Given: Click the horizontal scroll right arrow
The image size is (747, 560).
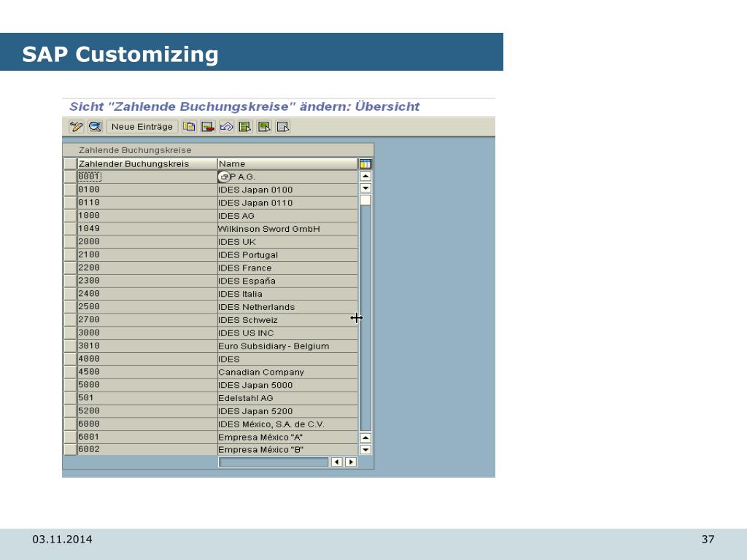Looking at the screenshot, I should pos(351,462).
